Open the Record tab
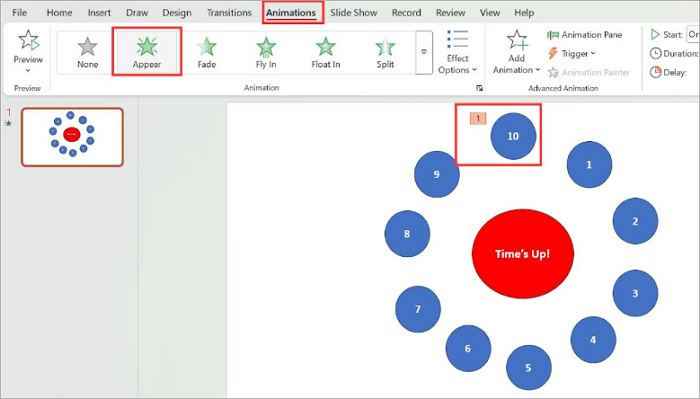The width and height of the screenshot is (700, 399). point(406,12)
